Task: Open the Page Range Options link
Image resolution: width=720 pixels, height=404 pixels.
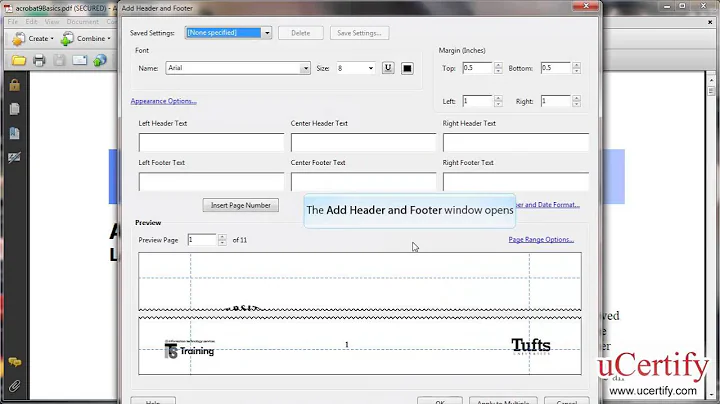Action: 541,239
